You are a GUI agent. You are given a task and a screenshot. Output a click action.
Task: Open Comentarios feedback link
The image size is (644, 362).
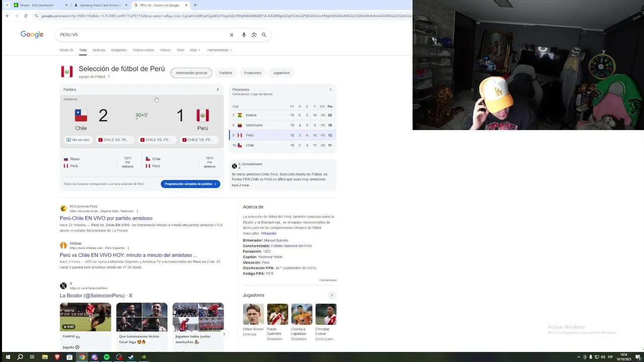coord(328,280)
